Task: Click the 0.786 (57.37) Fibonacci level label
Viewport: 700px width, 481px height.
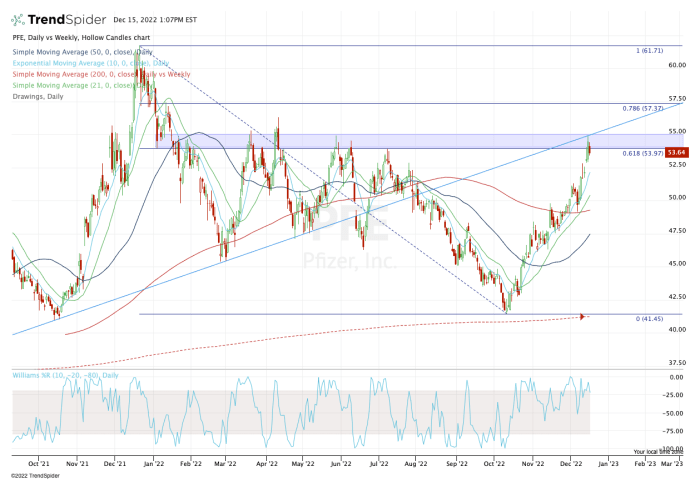Action: pos(643,108)
